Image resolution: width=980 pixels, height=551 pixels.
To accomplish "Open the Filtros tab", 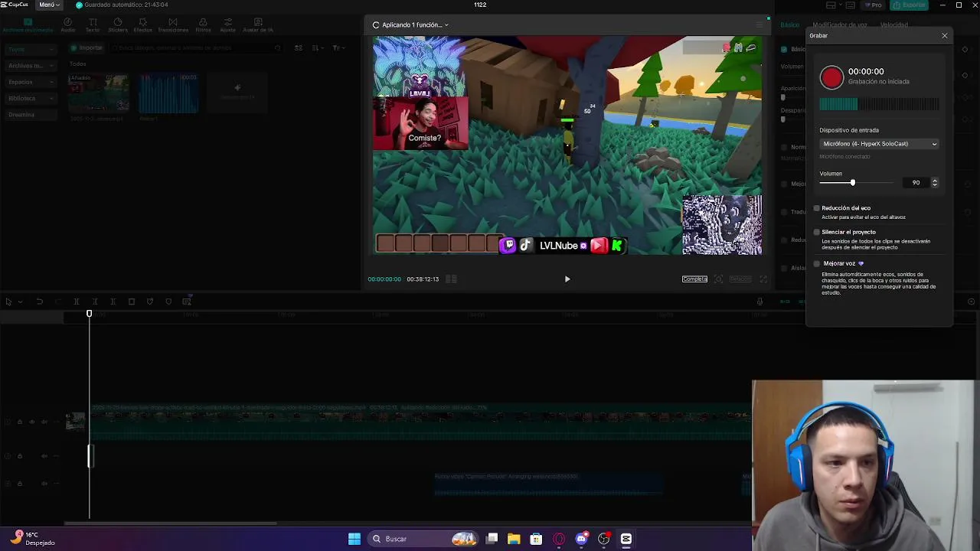I will click(203, 25).
